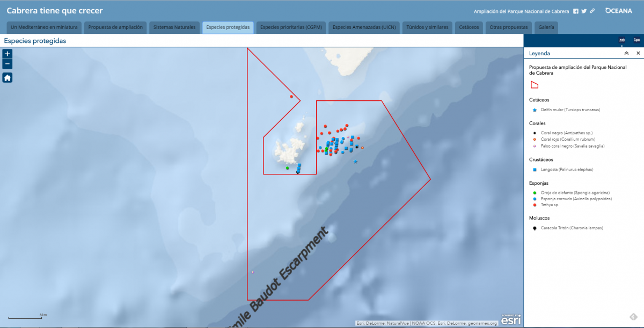Collapse the Leyenda panel with the double chevron

[x=627, y=53]
